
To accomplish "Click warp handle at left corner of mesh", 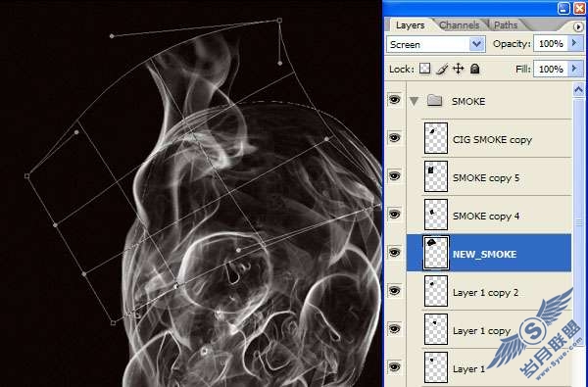I will (x=27, y=175).
